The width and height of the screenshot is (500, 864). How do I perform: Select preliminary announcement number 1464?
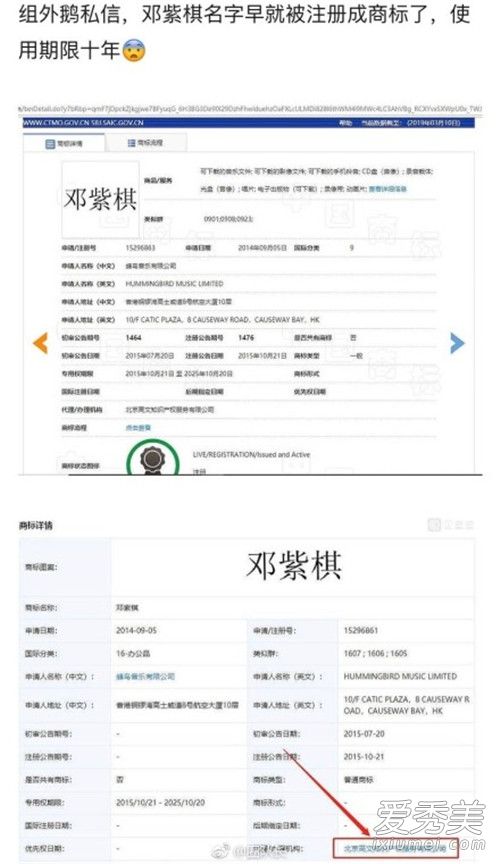[133, 337]
